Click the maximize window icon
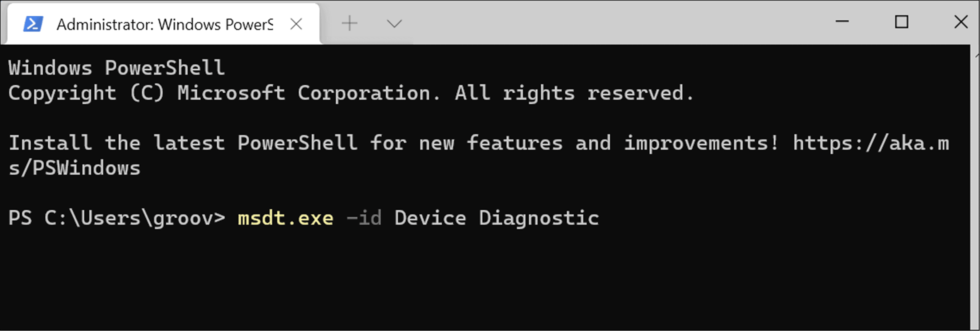 click(901, 23)
